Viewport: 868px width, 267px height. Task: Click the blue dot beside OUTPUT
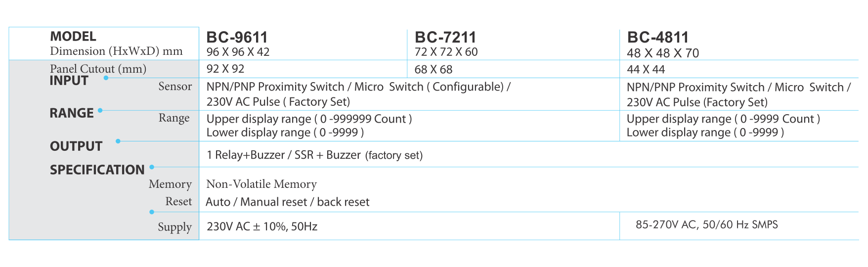(x=118, y=141)
